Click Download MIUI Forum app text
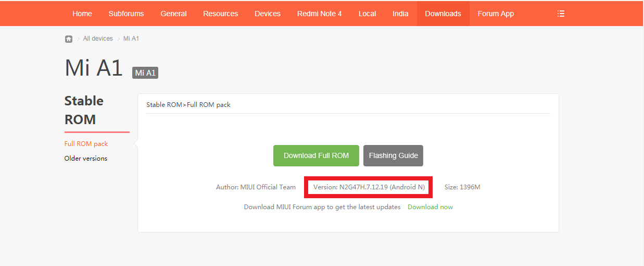The height and width of the screenshot is (266, 644). [x=322, y=207]
